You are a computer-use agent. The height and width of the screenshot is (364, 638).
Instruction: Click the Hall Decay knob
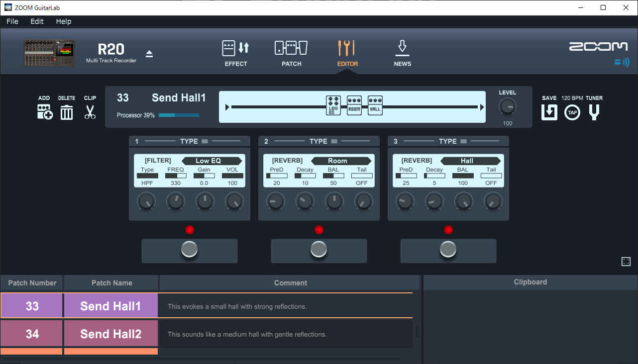pyautogui.click(x=434, y=201)
